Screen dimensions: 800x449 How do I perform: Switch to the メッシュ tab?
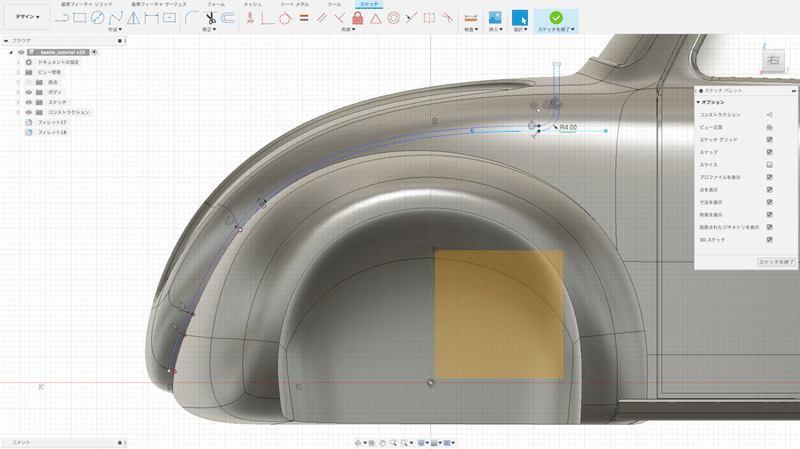(x=252, y=4)
